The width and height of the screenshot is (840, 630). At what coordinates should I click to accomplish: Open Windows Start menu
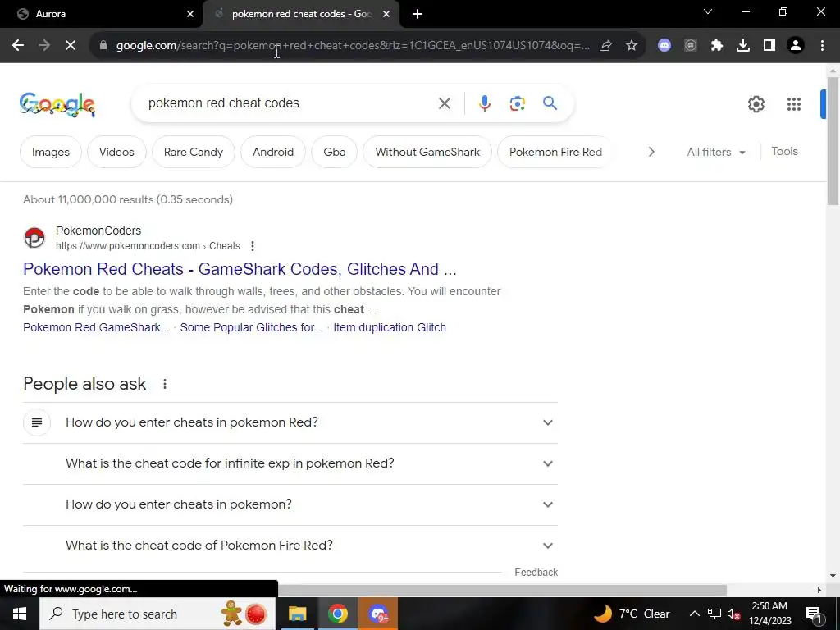[20, 614]
